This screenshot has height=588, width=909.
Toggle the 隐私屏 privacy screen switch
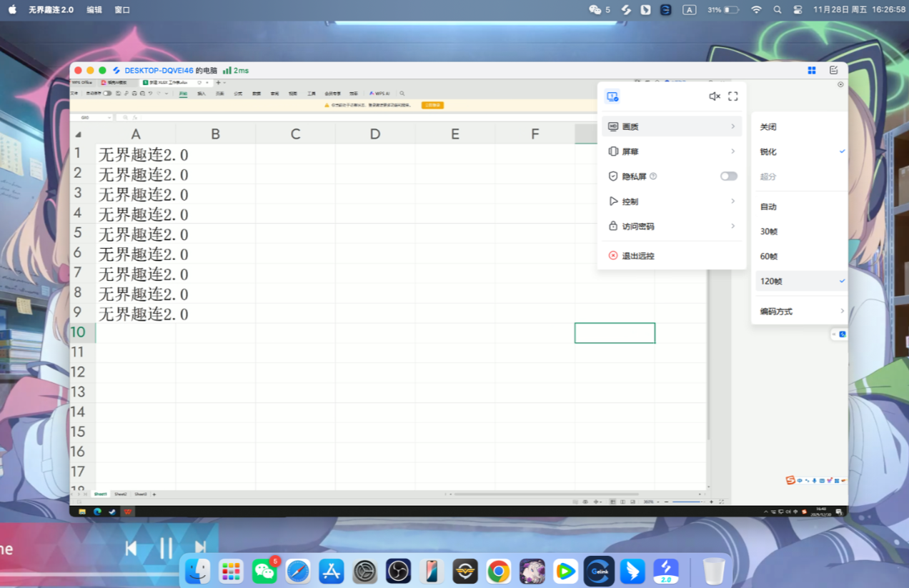pos(728,176)
